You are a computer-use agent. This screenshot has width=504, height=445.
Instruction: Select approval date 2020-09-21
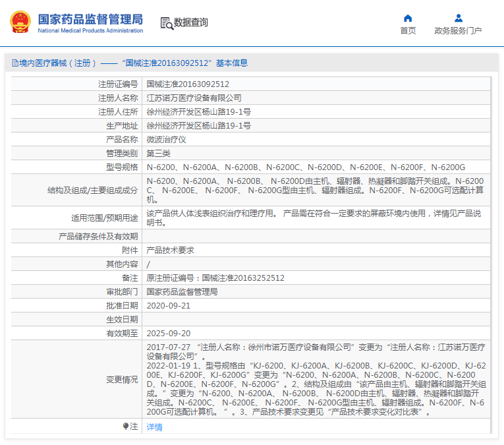169,305
